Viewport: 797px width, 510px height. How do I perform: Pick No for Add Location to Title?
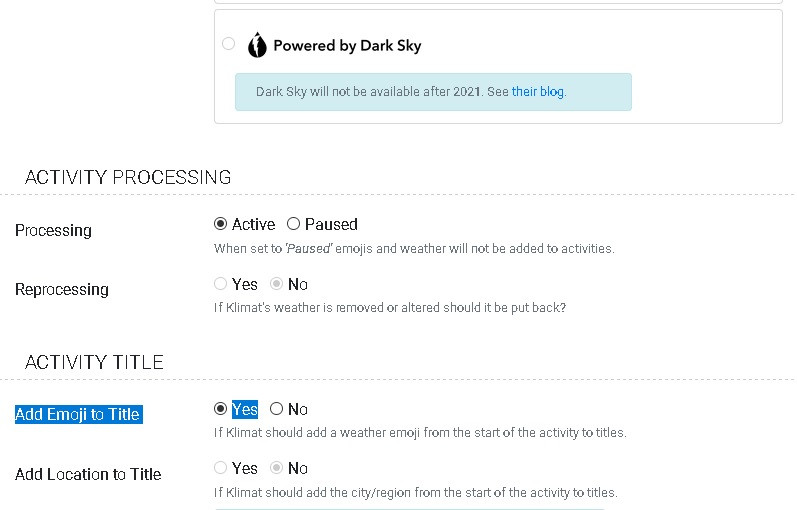click(x=276, y=468)
